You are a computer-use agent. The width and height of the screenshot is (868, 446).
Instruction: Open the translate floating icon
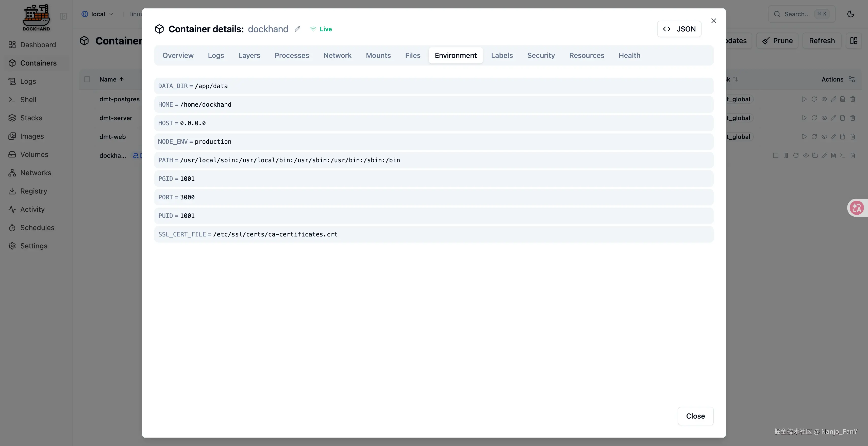pos(857,208)
